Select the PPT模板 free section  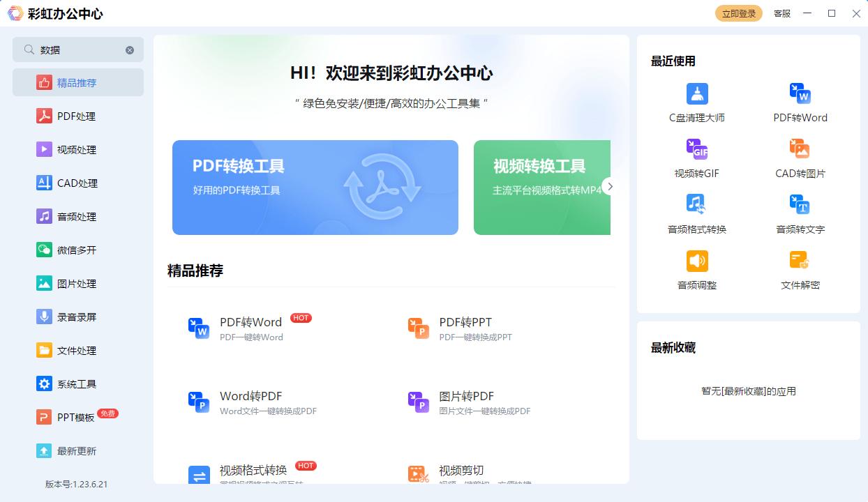click(77, 416)
